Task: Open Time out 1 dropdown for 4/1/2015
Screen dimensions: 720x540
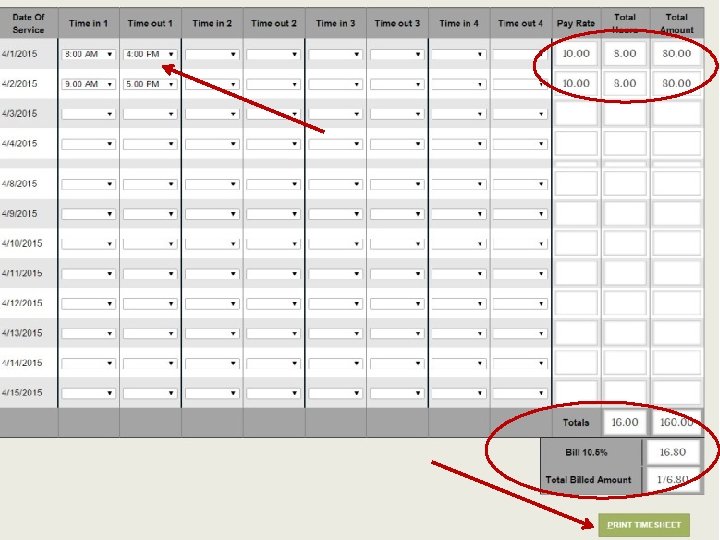Action: click(x=150, y=54)
